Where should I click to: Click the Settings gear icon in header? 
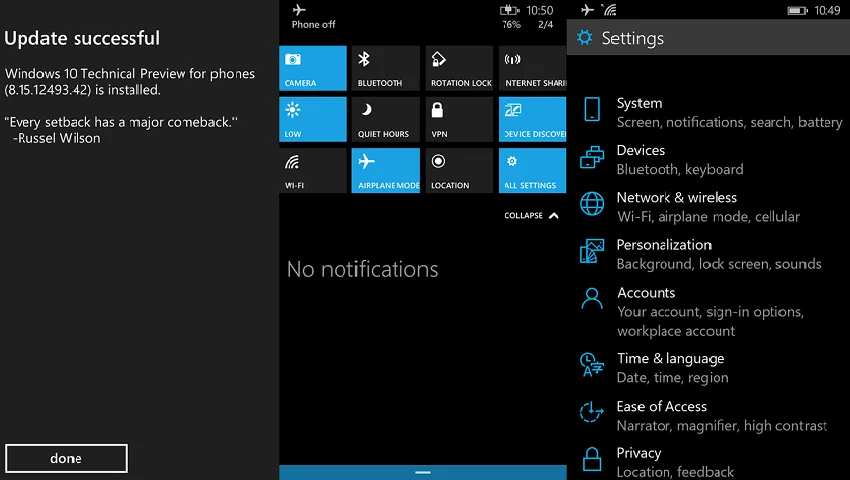pos(584,37)
